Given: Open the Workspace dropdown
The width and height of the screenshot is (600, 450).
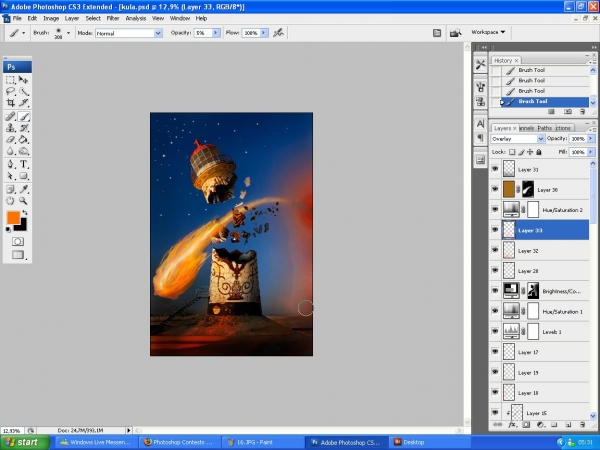Looking at the screenshot, I should [x=488, y=32].
